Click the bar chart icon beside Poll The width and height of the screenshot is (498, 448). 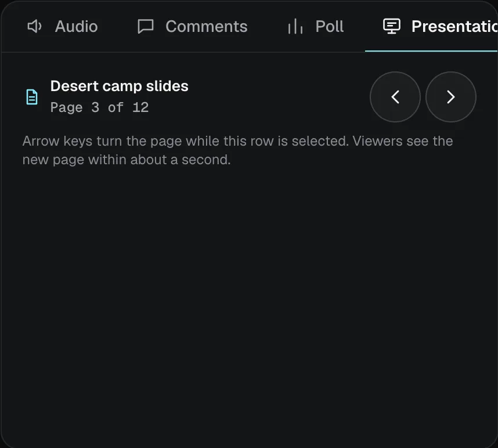[295, 26]
